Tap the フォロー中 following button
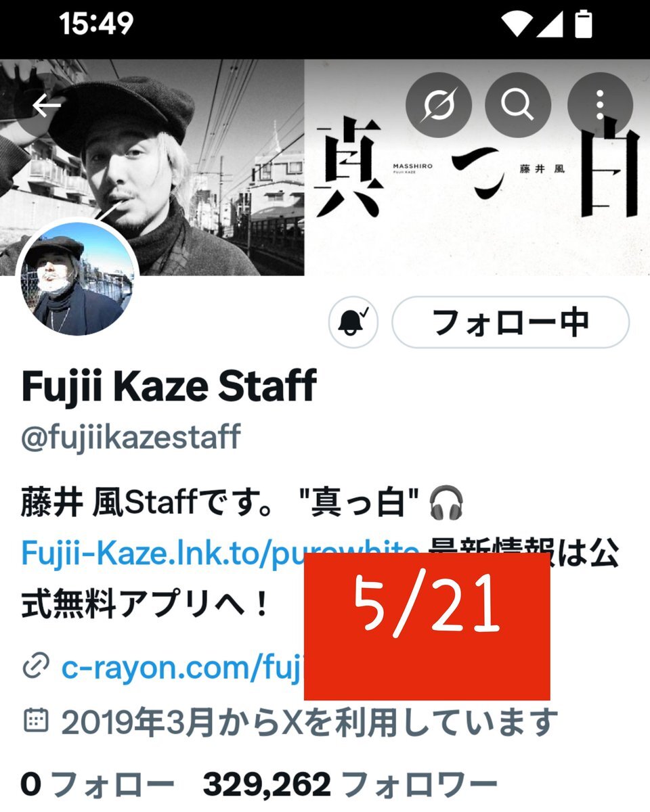 pos(511,323)
